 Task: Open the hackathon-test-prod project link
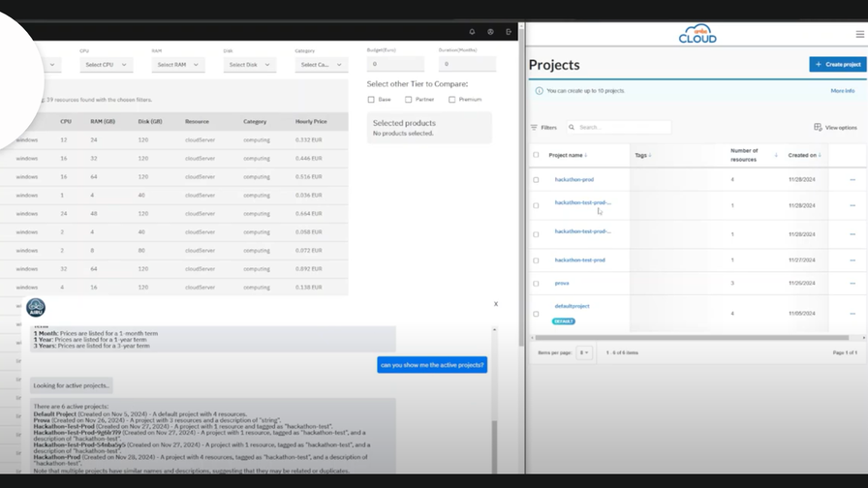[579, 259]
